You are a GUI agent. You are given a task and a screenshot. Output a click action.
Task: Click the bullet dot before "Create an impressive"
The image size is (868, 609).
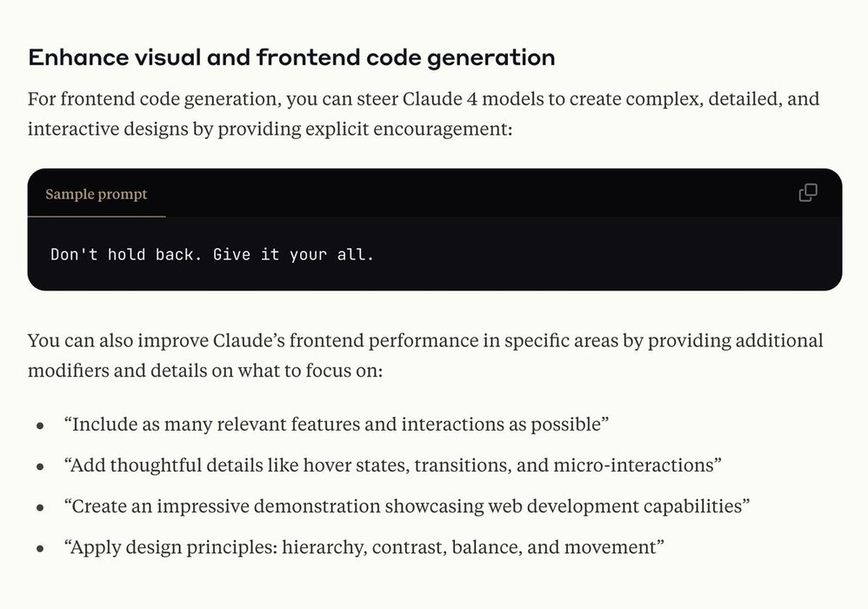40,508
